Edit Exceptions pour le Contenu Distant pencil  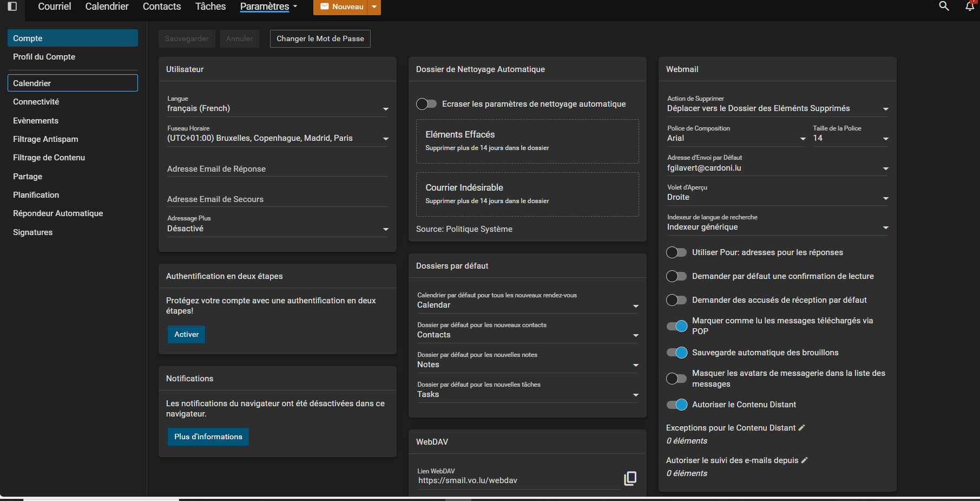[802, 428]
